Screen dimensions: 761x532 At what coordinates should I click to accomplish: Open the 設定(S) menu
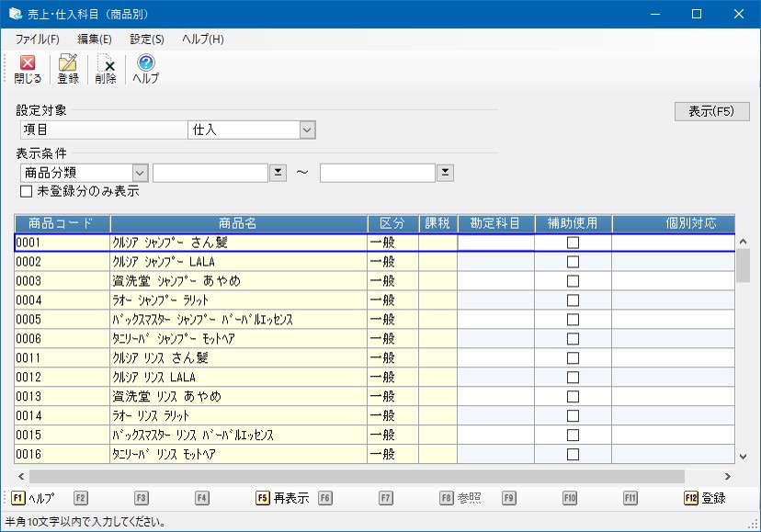[x=147, y=40]
